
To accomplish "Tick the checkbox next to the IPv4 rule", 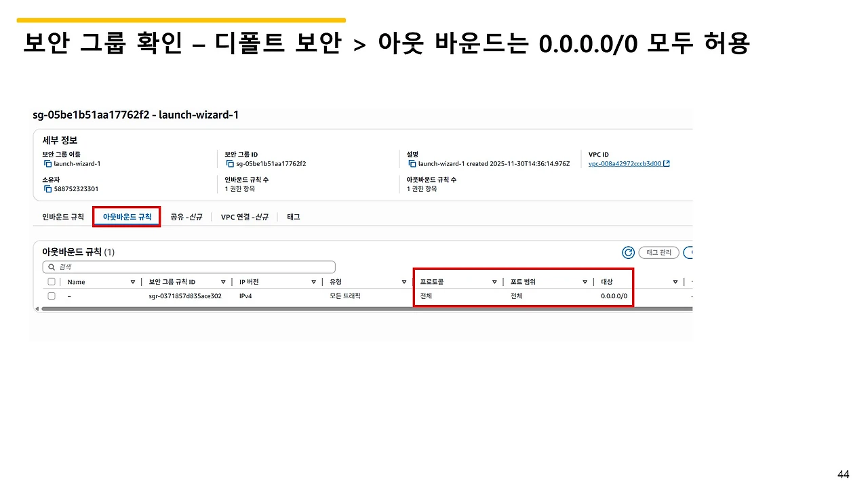I will (52, 296).
